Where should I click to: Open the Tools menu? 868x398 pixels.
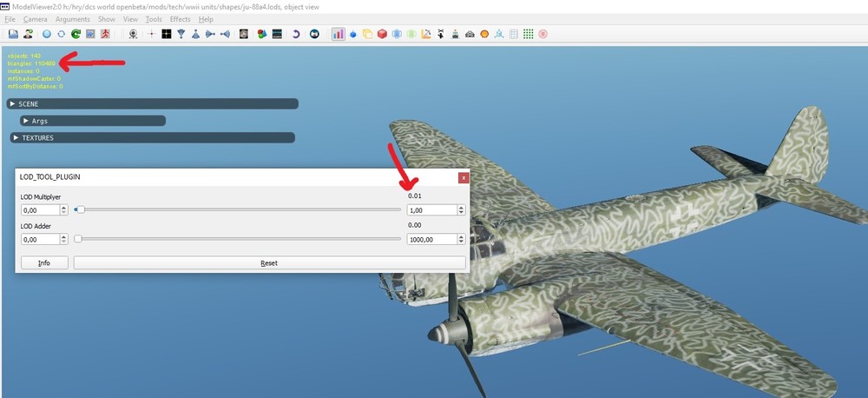pyautogui.click(x=154, y=19)
